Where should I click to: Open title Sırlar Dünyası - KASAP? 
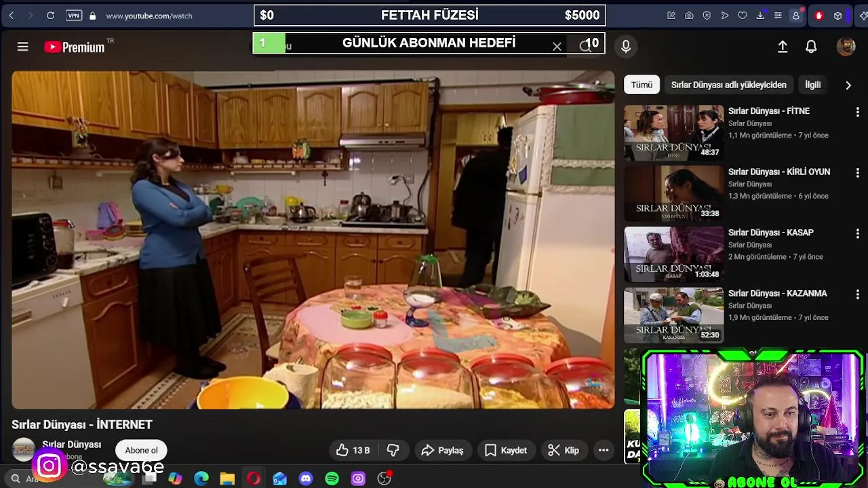point(771,232)
